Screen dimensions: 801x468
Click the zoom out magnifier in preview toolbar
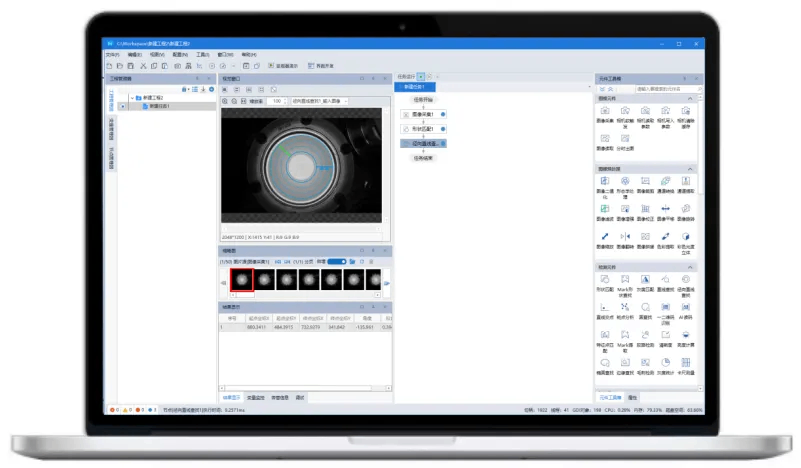point(234,101)
